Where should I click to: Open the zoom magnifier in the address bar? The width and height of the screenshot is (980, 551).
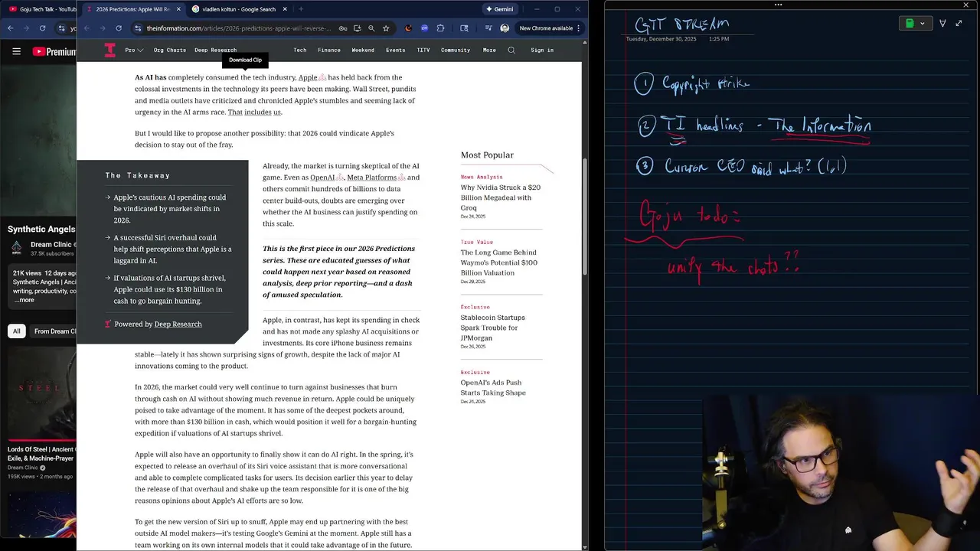pos(371,28)
